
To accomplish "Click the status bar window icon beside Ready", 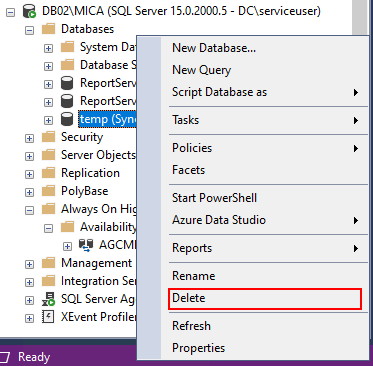I will [5, 358].
